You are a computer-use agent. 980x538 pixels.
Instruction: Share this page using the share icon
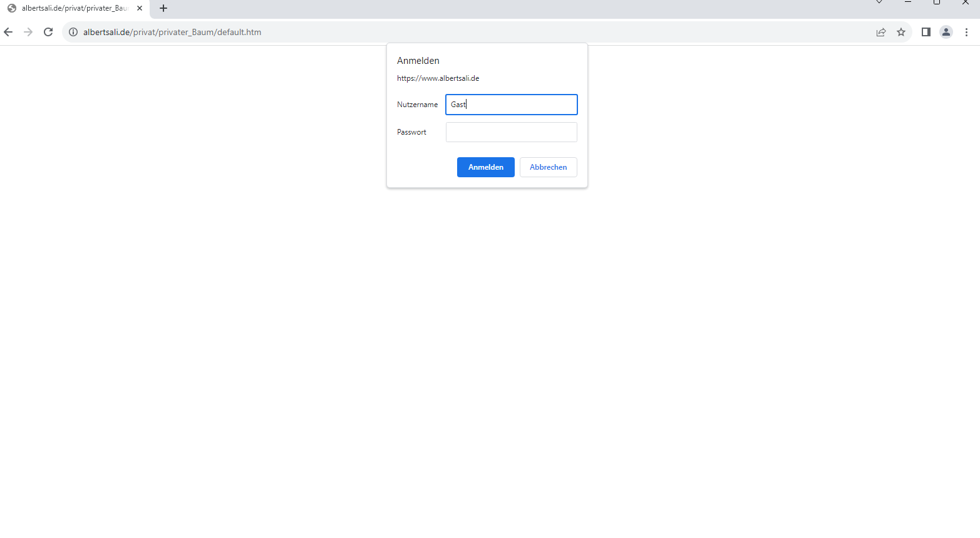[x=881, y=32]
